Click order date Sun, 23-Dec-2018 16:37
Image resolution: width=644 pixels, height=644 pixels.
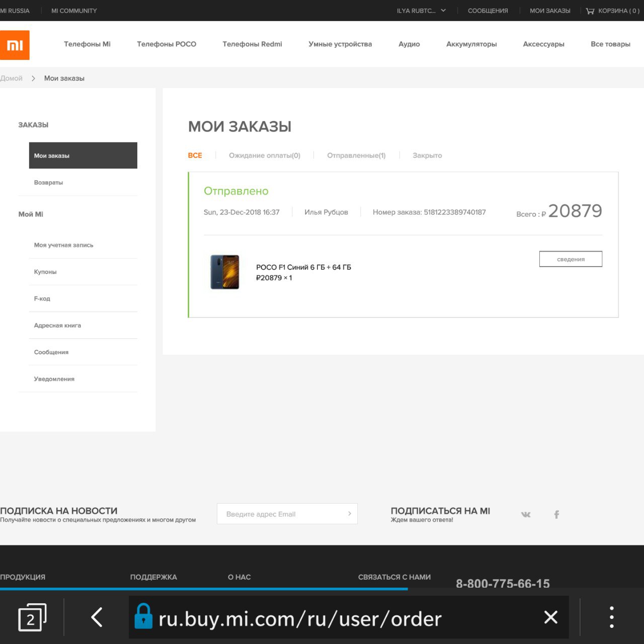click(242, 212)
